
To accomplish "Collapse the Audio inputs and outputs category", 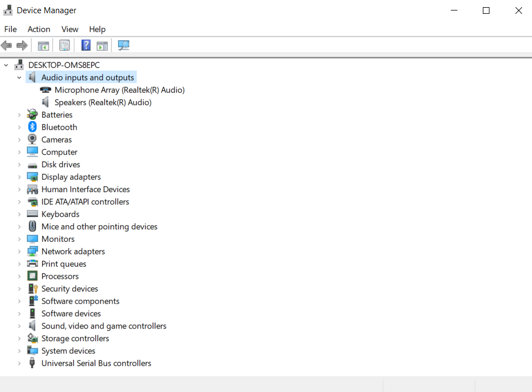I will coord(19,77).
